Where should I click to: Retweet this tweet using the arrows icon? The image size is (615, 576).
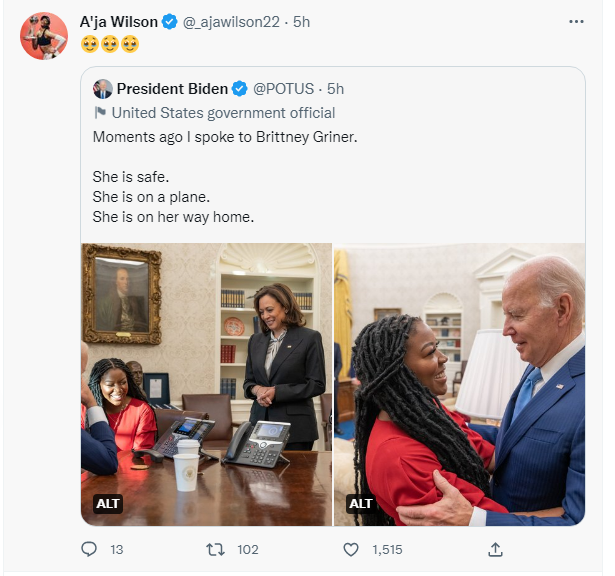tap(215, 549)
